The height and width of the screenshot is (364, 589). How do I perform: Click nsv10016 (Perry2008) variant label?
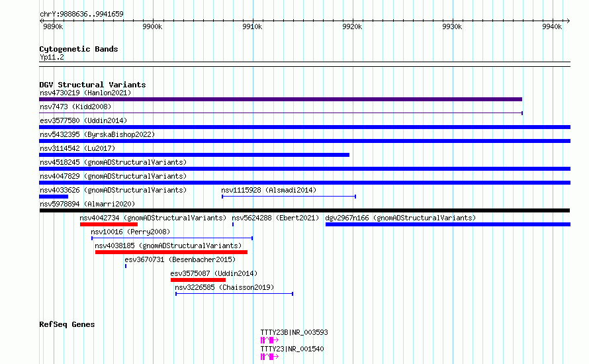pyautogui.click(x=130, y=232)
